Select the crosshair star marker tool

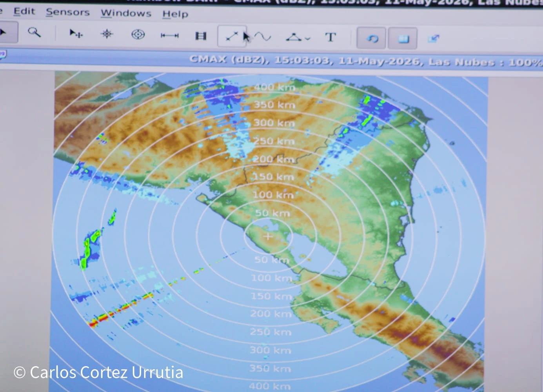coord(107,34)
